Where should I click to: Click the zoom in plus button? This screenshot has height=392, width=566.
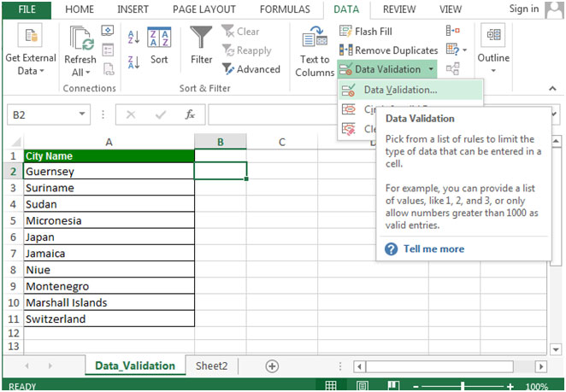click(x=510, y=387)
